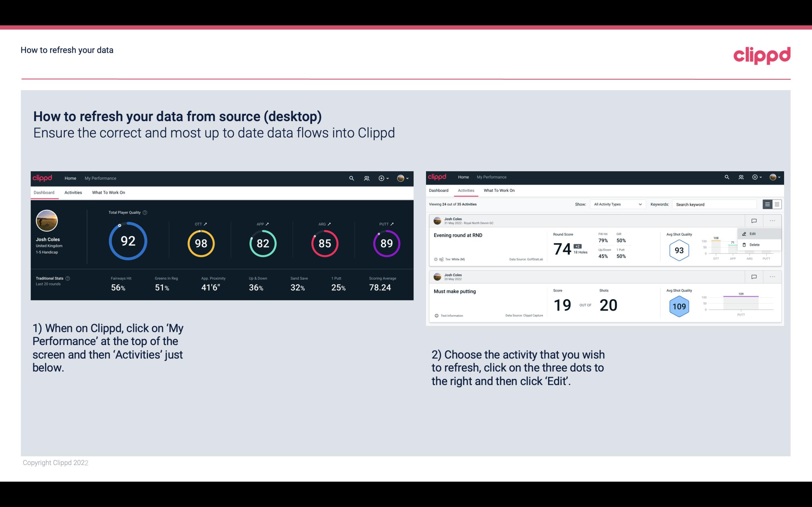
Task: Click the three dots menu on Evening round
Action: (x=772, y=220)
